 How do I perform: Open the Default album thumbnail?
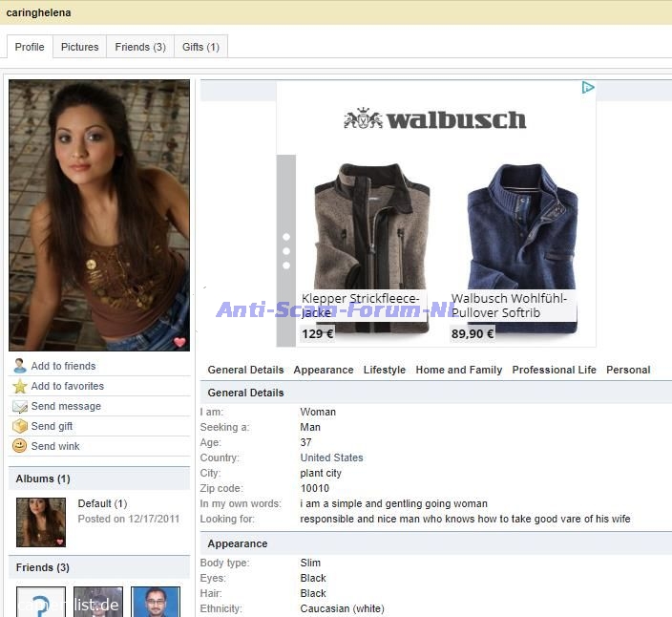coord(41,521)
